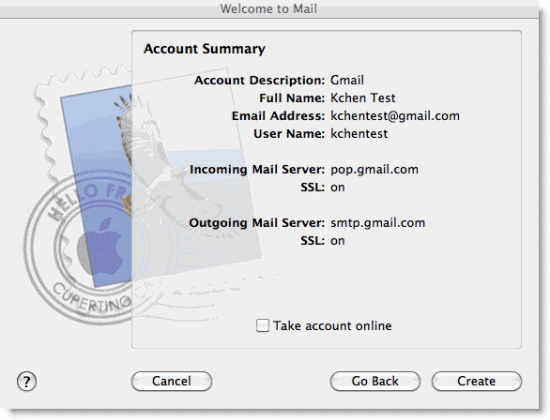Click the Account Description value Gmail

click(347, 80)
